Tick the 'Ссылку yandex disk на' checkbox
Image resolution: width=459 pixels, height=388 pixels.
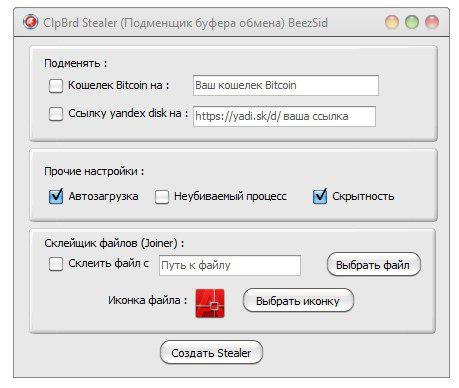coord(56,114)
